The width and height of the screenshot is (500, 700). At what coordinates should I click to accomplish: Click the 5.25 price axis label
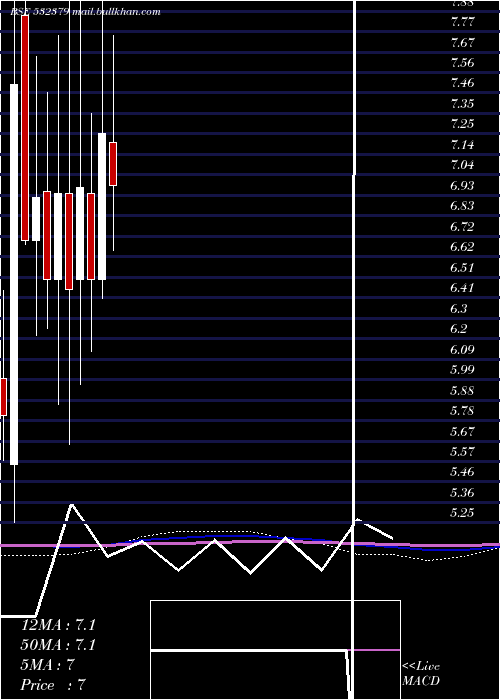pos(462,513)
